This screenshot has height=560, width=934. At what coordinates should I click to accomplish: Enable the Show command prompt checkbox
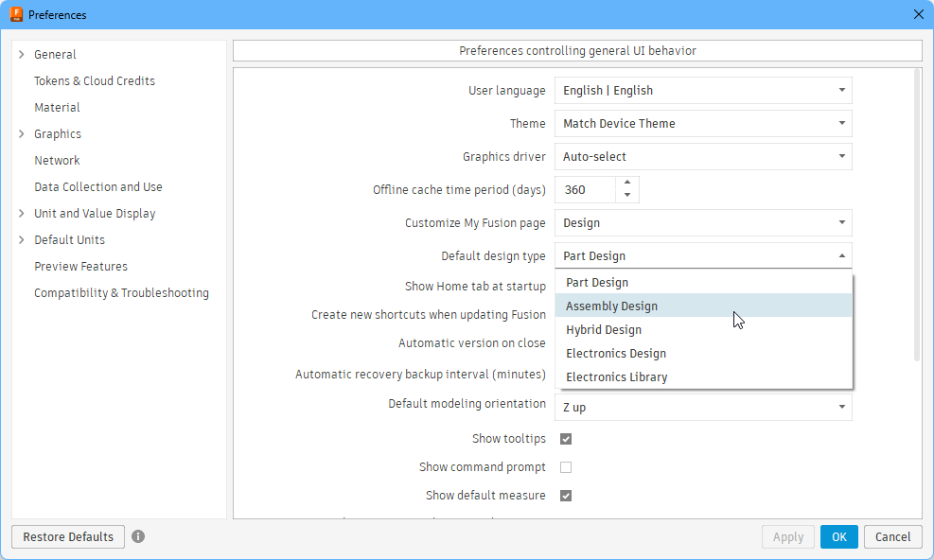click(x=566, y=467)
